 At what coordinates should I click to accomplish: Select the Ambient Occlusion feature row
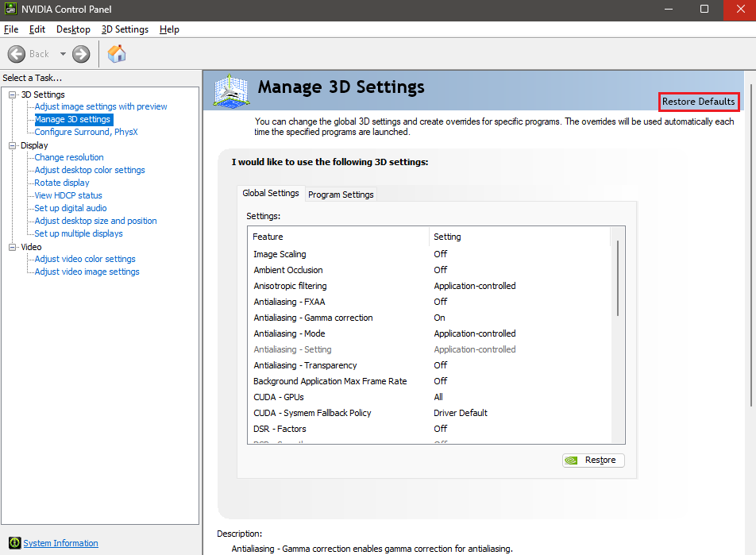click(430, 270)
